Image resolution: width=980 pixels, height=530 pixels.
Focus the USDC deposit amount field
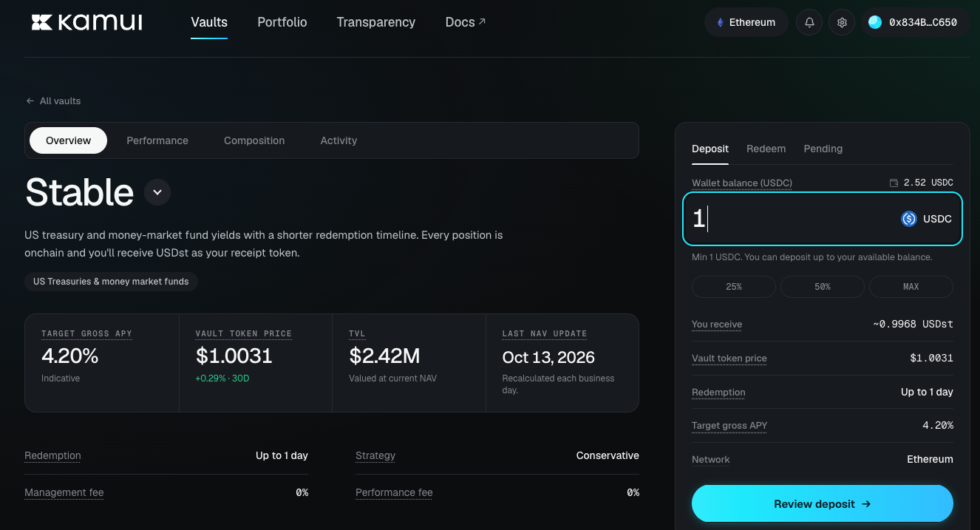[x=823, y=219]
